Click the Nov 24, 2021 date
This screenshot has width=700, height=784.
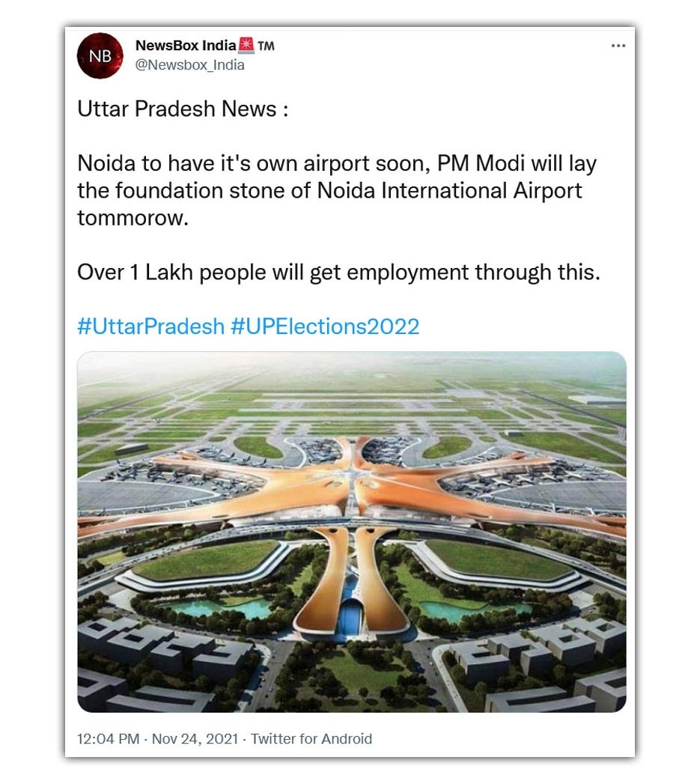click(x=195, y=738)
